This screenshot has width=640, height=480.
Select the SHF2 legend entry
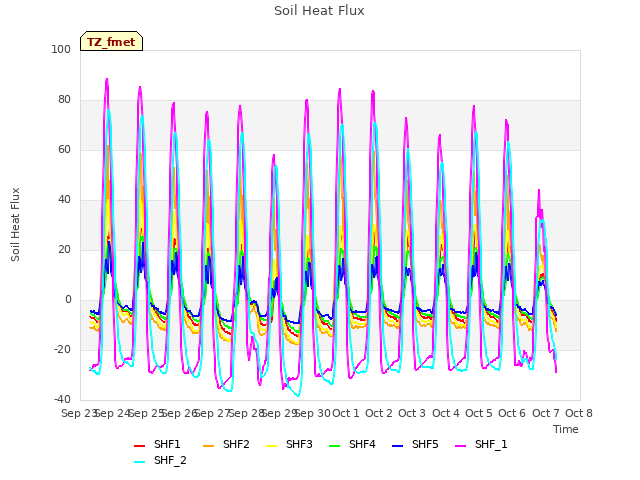tap(226, 444)
